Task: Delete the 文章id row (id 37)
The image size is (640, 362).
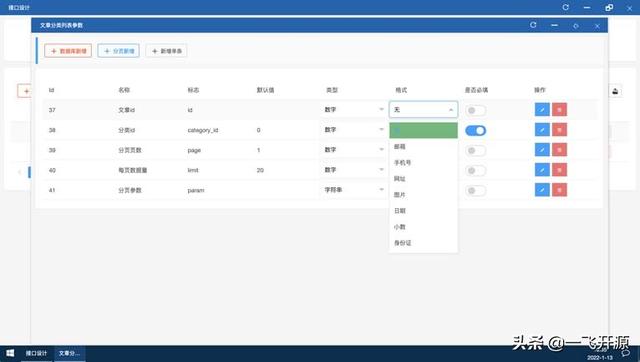Action: [559, 109]
